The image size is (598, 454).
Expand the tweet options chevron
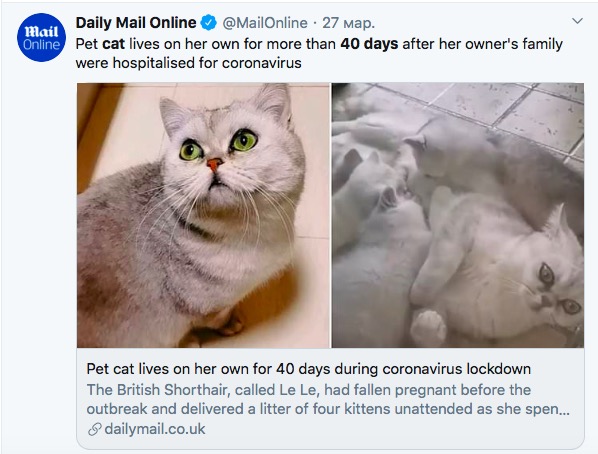[x=577, y=21]
